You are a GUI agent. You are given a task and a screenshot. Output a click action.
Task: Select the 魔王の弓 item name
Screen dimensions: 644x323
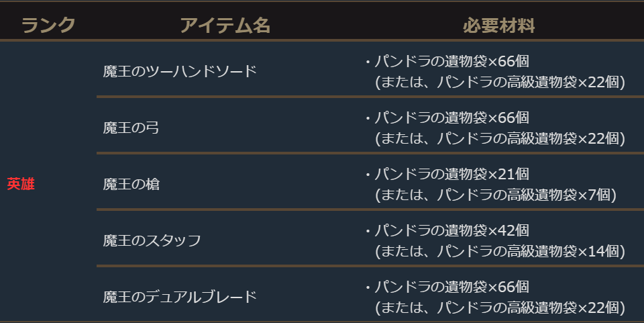coord(131,128)
